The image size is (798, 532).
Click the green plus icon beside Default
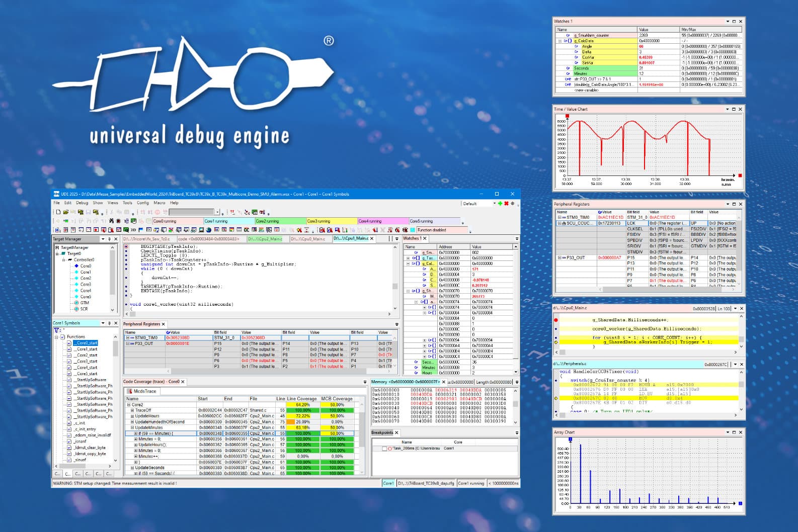(x=500, y=204)
